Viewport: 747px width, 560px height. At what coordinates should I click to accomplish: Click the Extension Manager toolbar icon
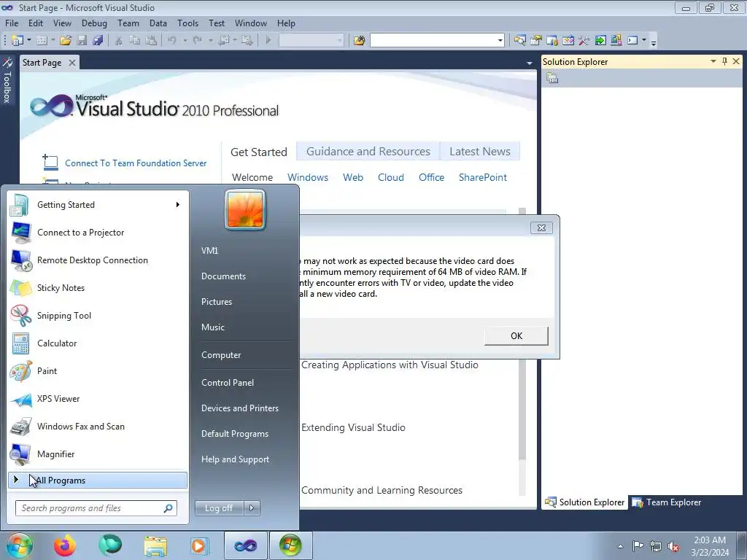coord(616,41)
